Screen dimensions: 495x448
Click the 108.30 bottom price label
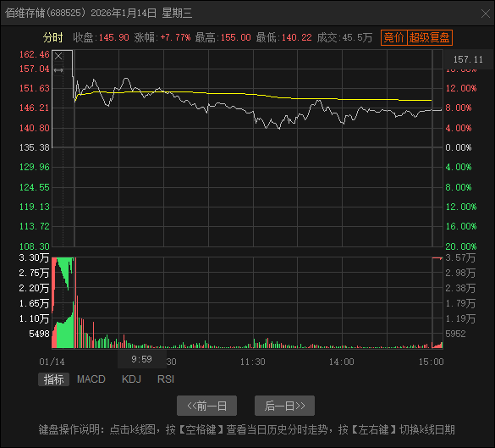[35, 246]
